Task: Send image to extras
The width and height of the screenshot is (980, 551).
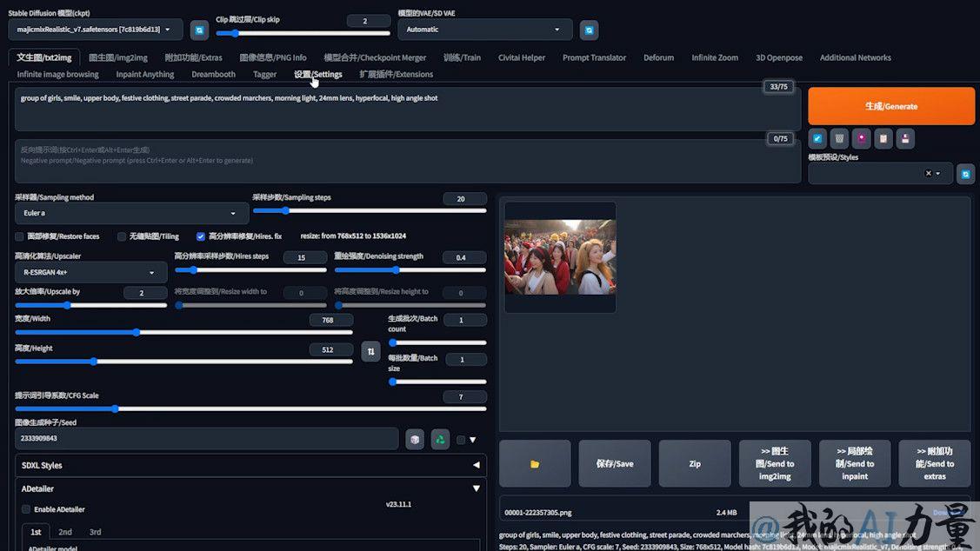Action: tap(935, 463)
